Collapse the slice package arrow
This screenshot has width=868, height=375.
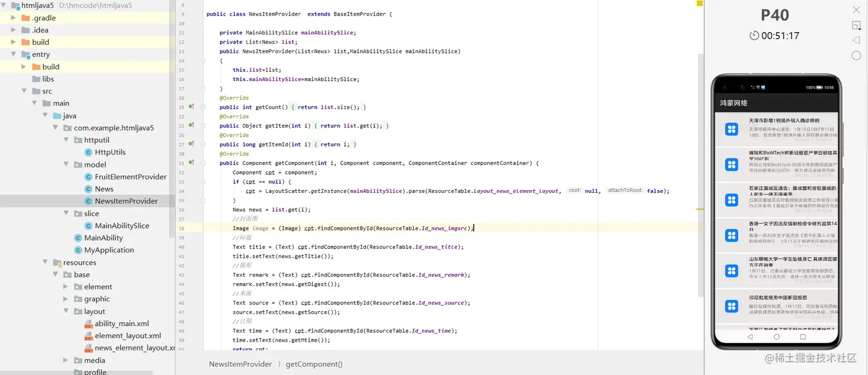pyautogui.click(x=66, y=214)
